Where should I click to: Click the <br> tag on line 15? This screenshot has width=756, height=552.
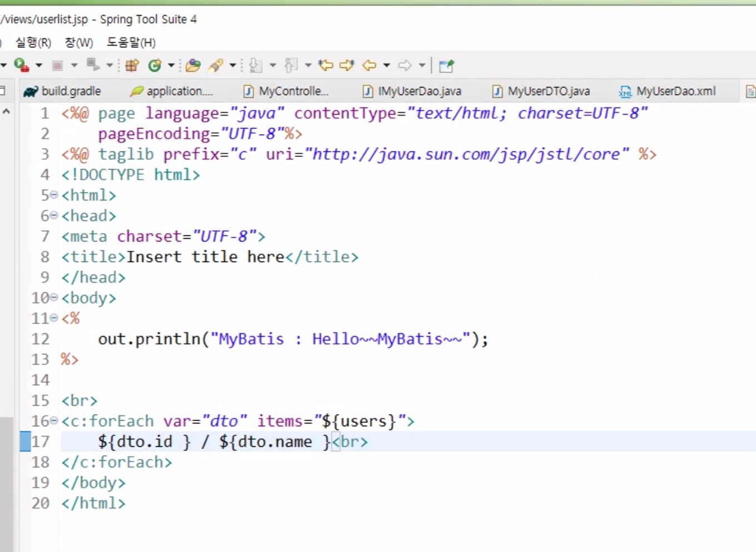click(80, 401)
